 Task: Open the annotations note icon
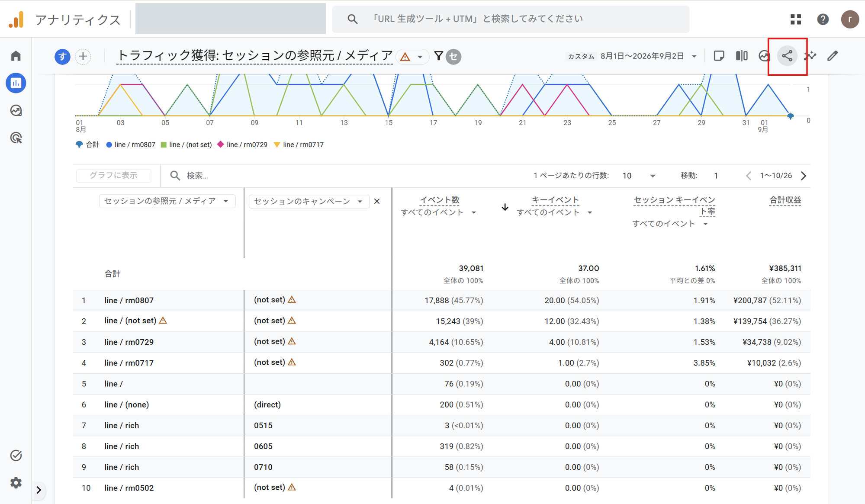719,56
